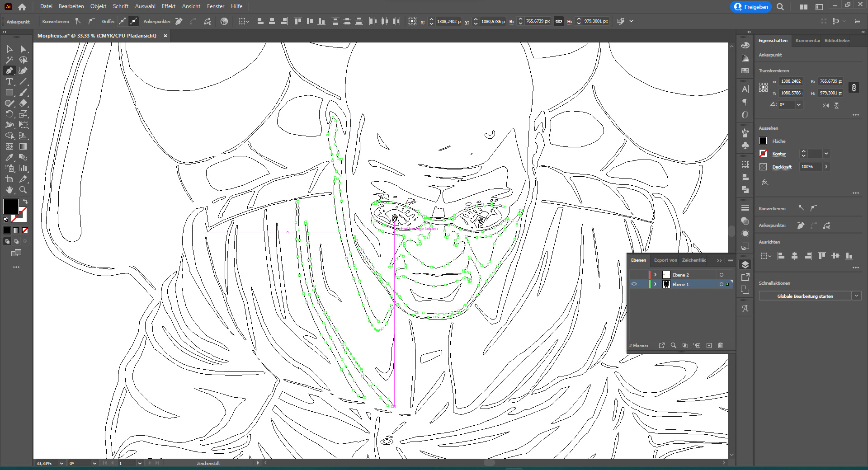
Task: Open the Fenster menu
Action: [216, 6]
